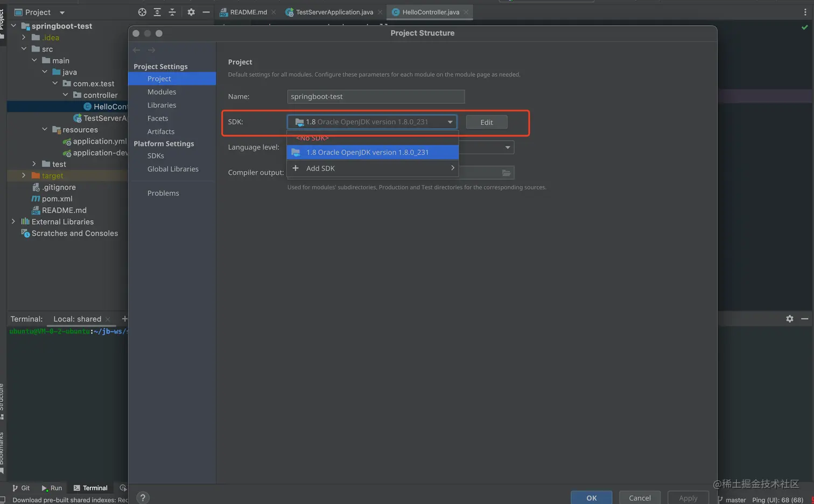Viewport: 814px width, 504px height.
Task: Close the README.md editor tab
Action: [x=273, y=12]
